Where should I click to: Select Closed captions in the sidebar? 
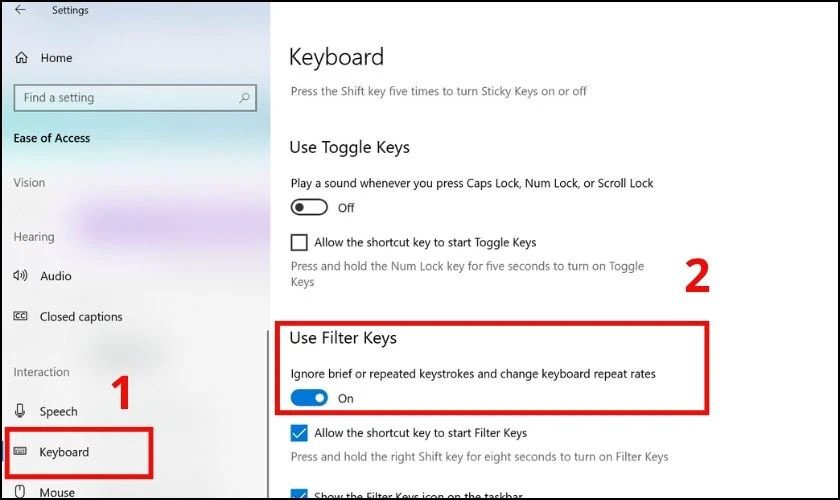click(81, 317)
